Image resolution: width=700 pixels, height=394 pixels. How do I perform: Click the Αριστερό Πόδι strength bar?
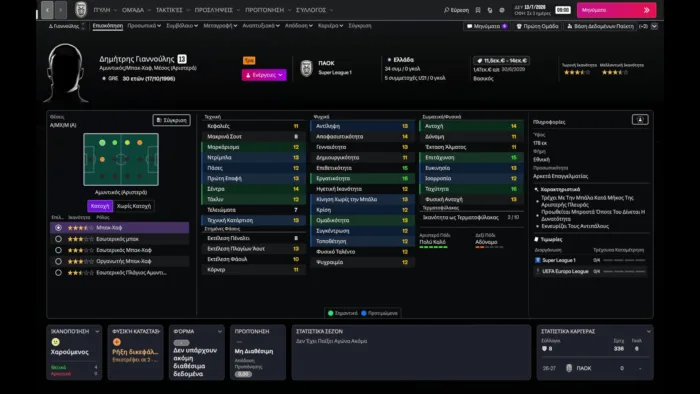(433, 247)
